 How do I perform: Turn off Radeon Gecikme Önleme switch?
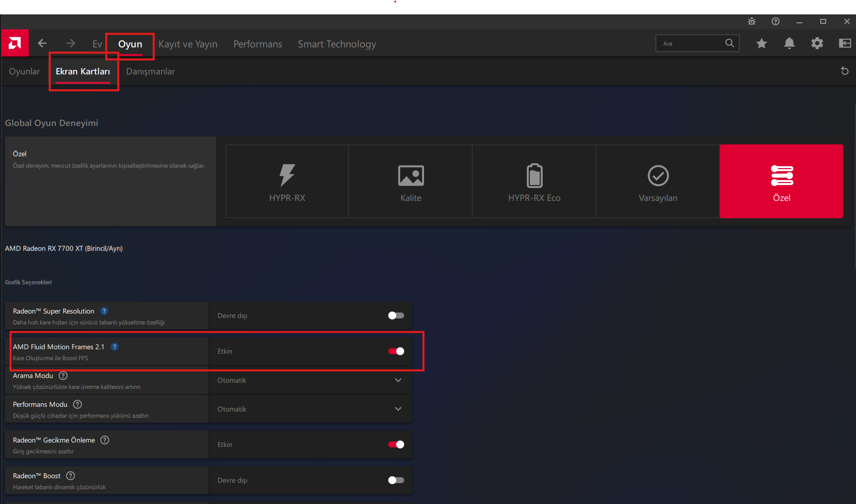coord(396,444)
